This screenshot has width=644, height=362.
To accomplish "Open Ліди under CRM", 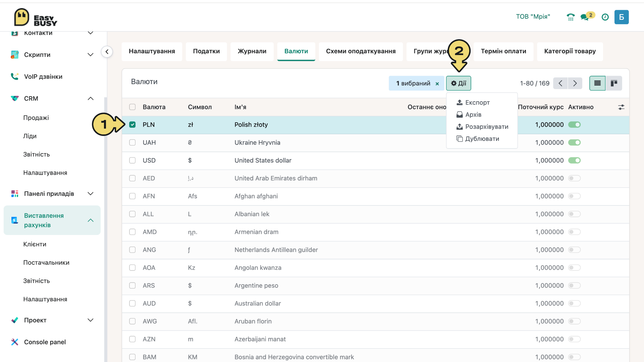I will (30, 136).
